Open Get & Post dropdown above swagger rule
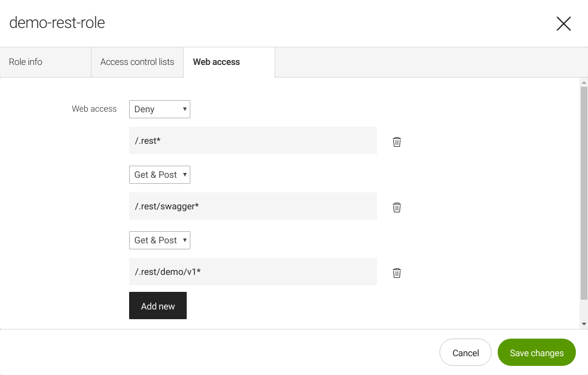 159,174
